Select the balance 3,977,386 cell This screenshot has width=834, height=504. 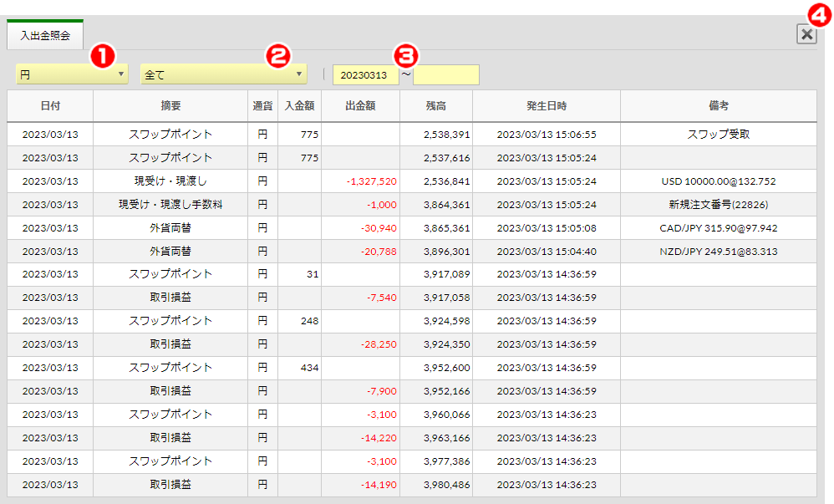[436, 461]
